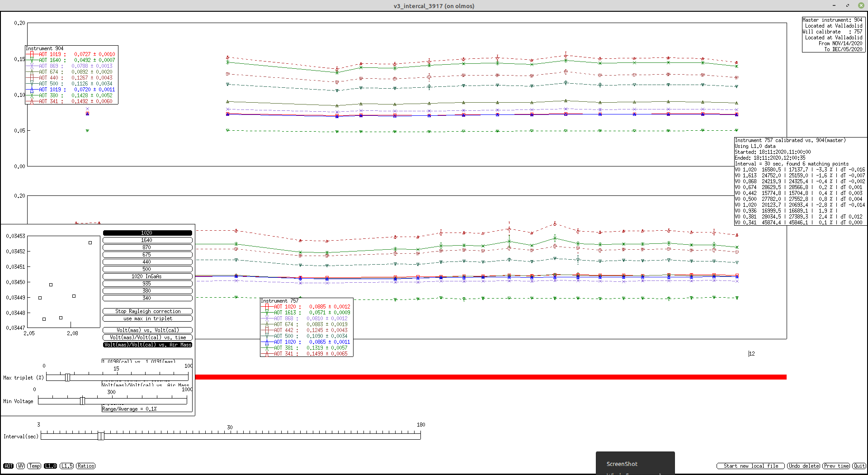Select the 1640 wavelength channel button

pos(147,240)
